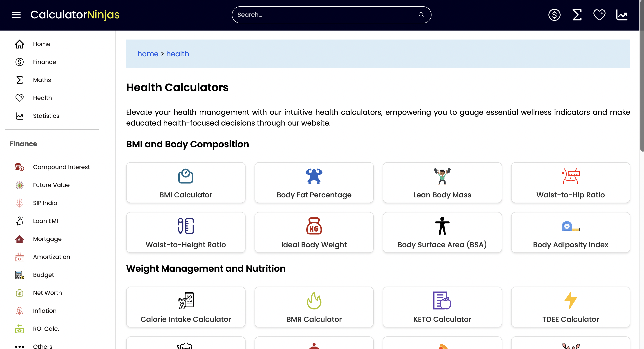Open the Waist-to-Hip Ratio card

570,183
